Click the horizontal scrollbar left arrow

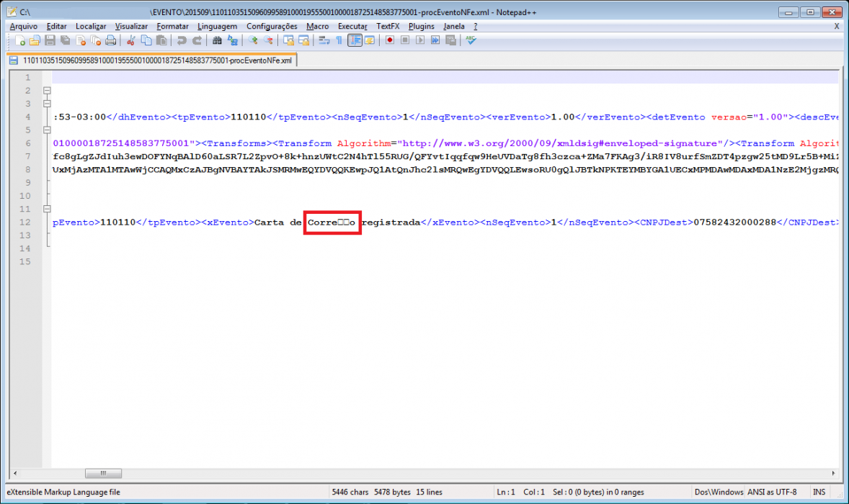15,473
